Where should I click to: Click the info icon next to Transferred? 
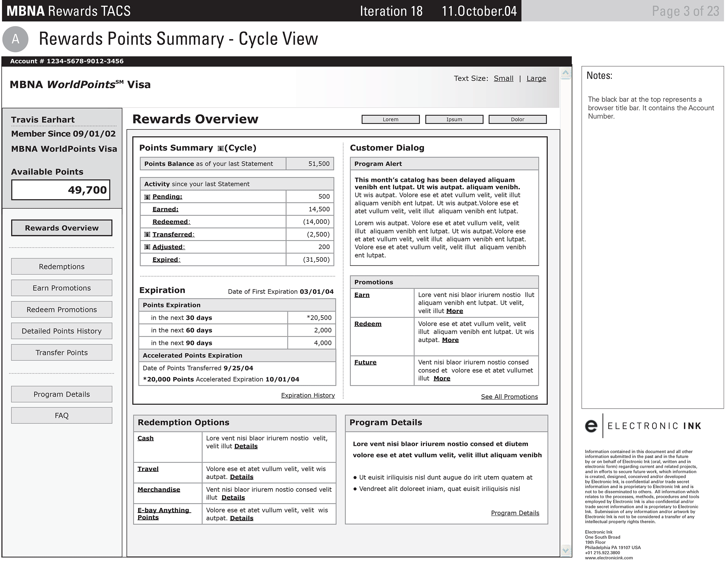147,235
